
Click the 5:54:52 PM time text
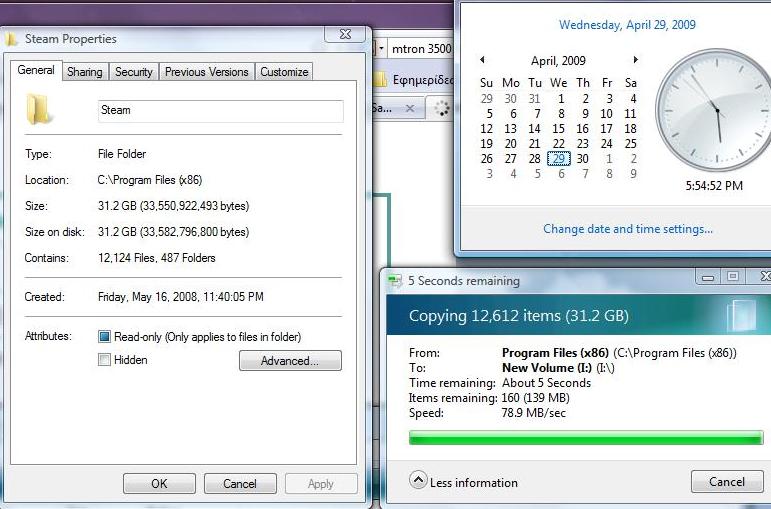(x=714, y=186)
